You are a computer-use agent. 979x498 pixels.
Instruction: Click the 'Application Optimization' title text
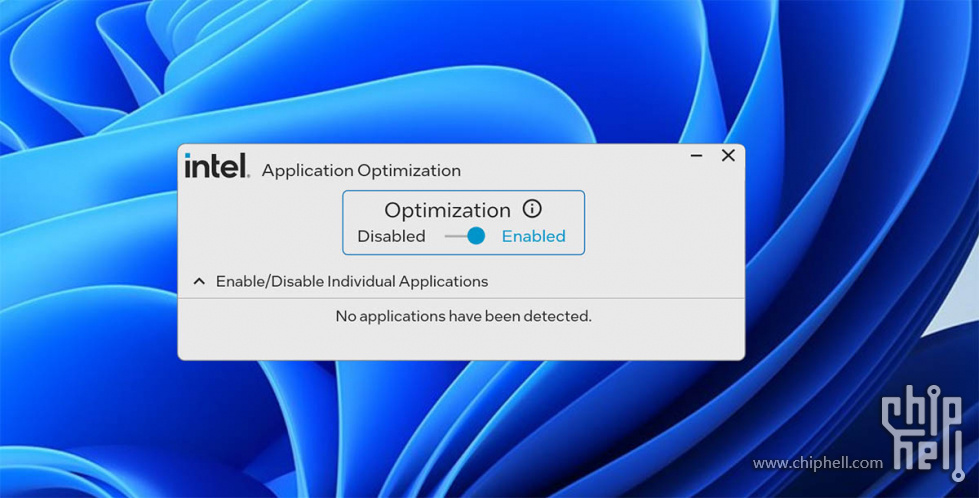362,170
